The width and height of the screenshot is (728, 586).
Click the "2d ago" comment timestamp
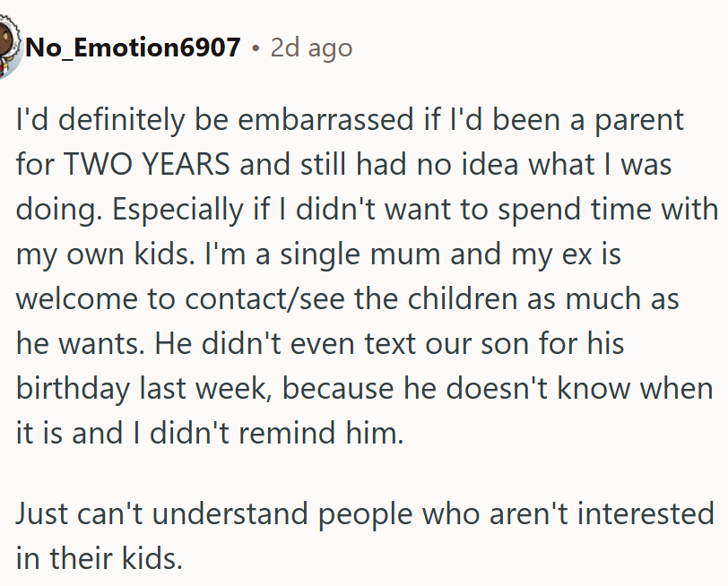(311, 47)
